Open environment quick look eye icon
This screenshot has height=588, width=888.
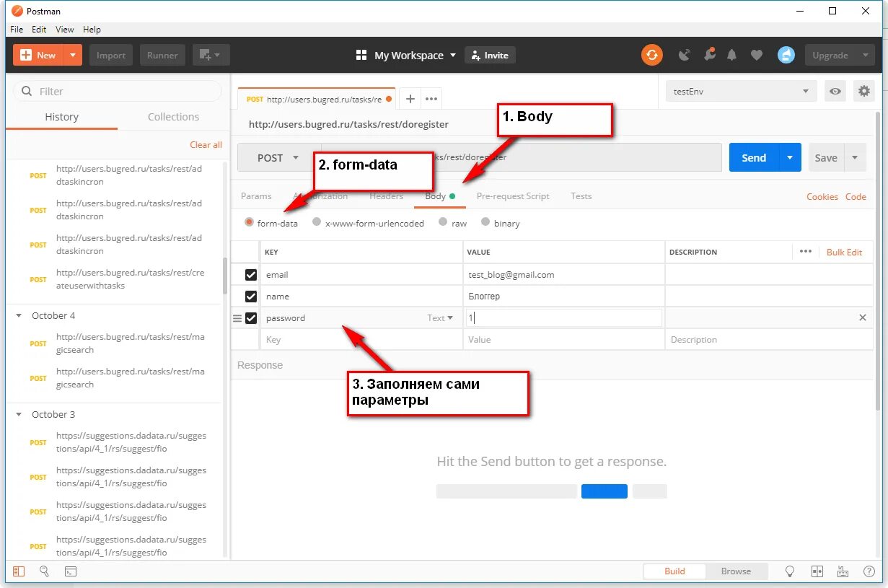tap(835, 92)
